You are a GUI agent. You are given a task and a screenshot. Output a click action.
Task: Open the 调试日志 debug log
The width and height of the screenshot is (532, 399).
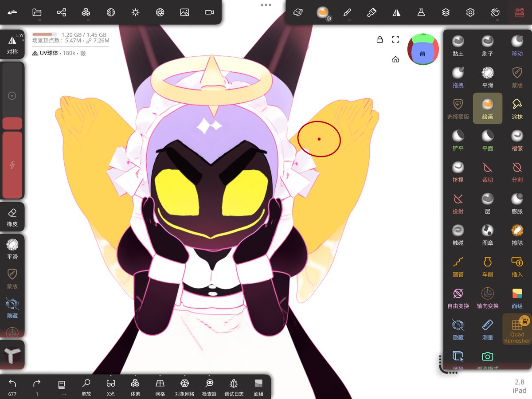pyautogui.click(x=234, y=387)
